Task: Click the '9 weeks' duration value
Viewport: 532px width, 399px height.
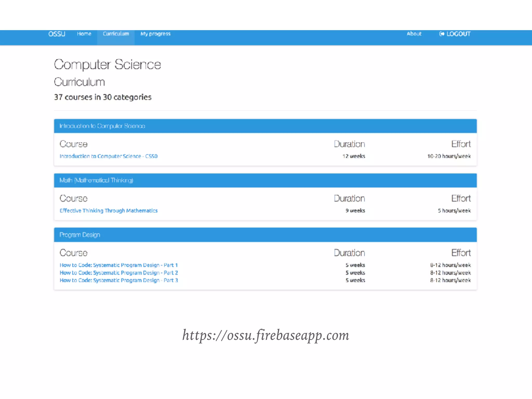Action: pos(355,210)
